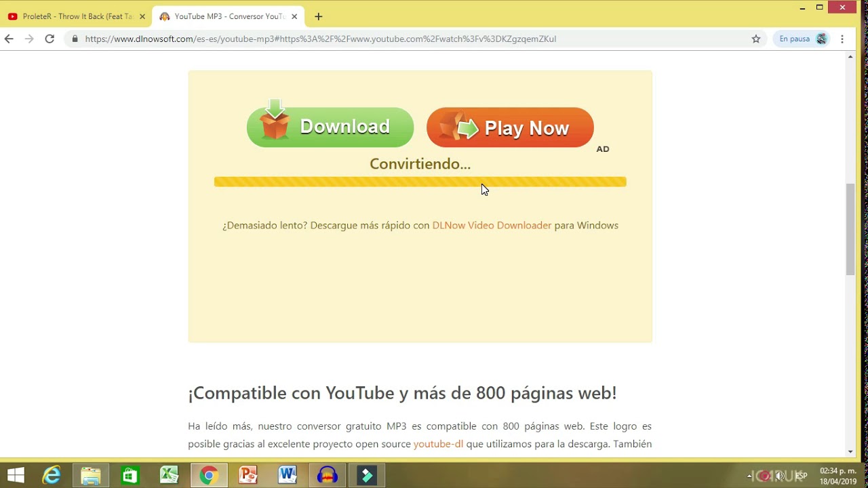Open the green Store taskbar app
868x488 pixels.
(130, 475)
